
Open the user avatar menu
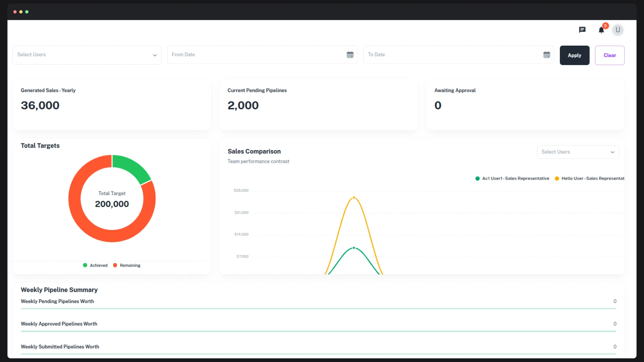(618, 30)
